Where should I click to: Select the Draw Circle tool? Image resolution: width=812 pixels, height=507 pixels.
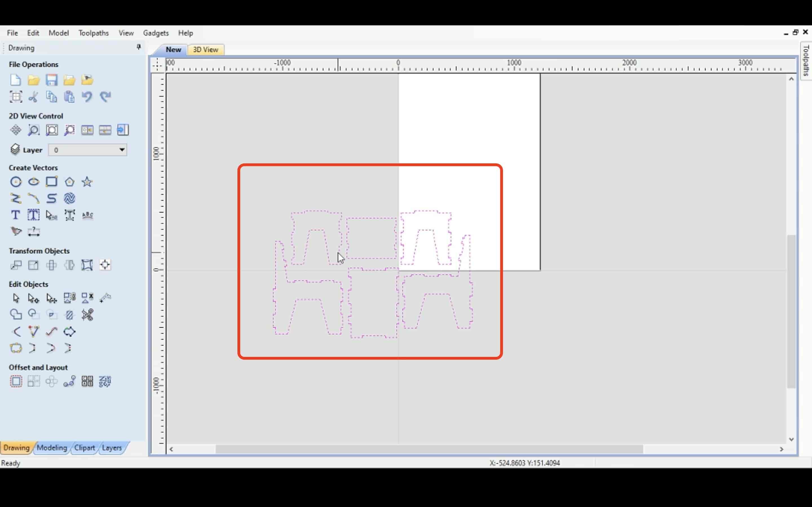point(16,181)
